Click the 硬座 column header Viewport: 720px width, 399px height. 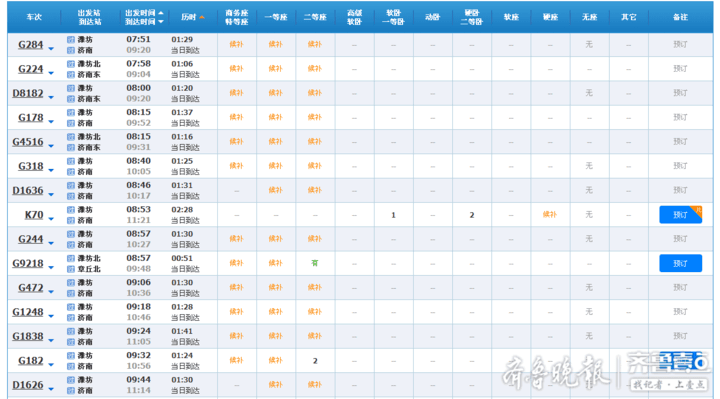tap(550, 17)
